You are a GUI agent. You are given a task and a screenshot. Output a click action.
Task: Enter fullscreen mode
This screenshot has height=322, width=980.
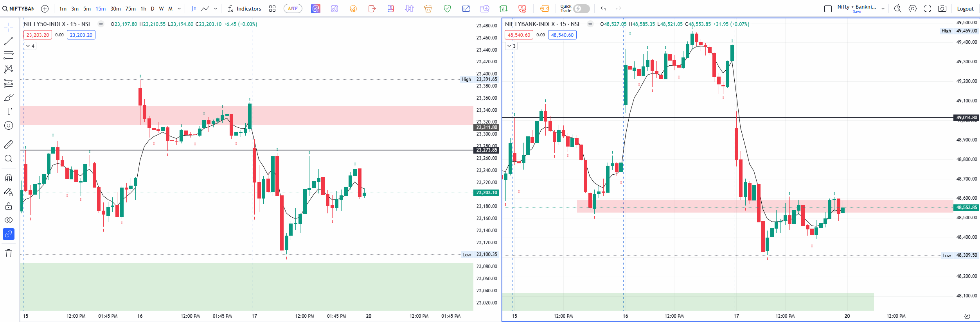pos(928,9)
